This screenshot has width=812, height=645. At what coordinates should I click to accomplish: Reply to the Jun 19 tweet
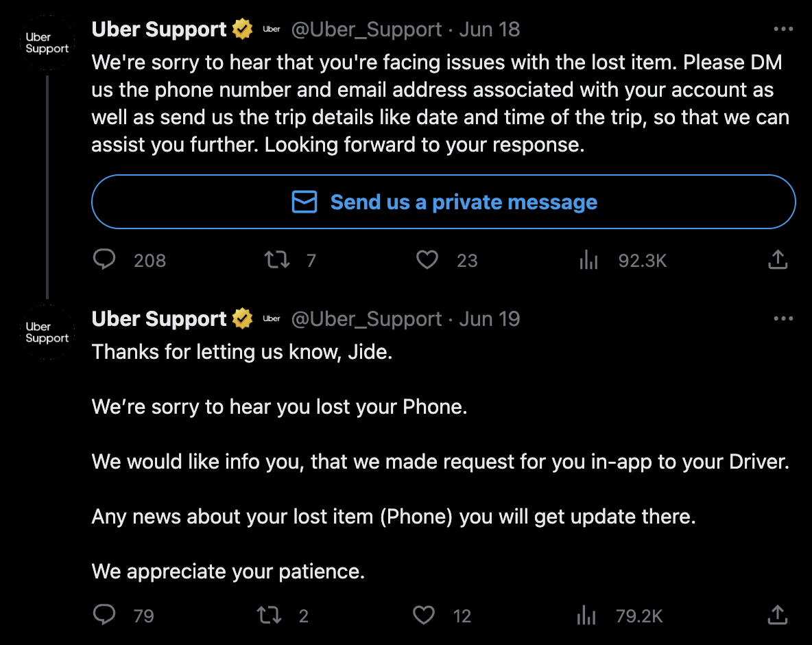(x=104, y=615)
